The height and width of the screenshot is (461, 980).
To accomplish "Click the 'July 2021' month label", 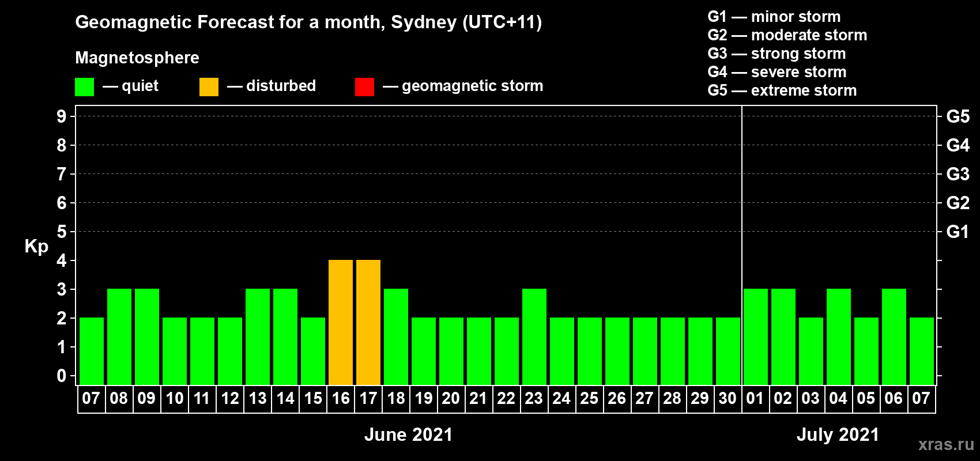I will click(x=838, y=434).
